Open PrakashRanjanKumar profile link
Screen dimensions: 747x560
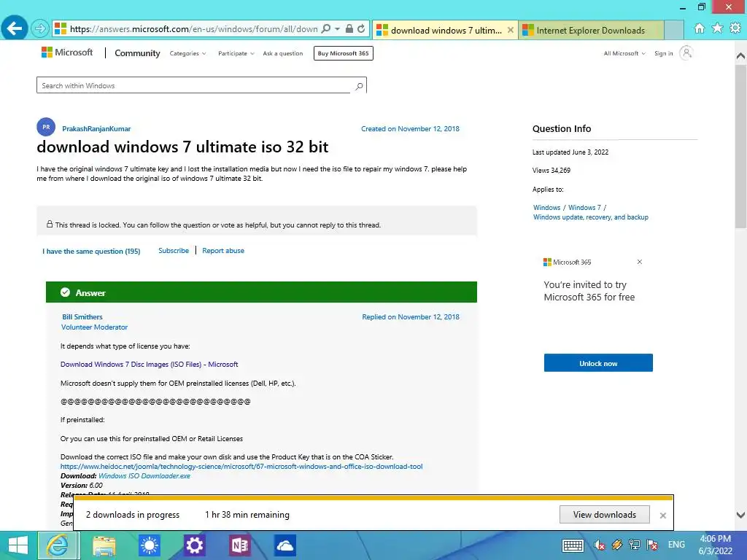point(96,128)
